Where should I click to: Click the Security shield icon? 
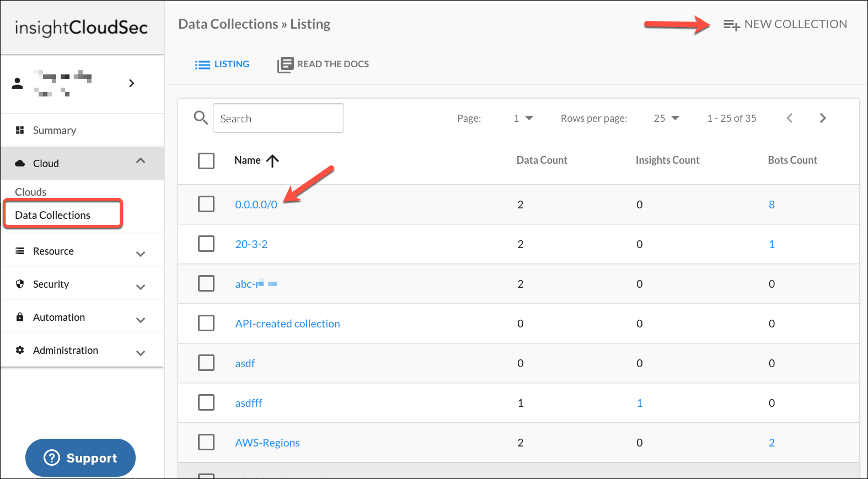point(20,284)
